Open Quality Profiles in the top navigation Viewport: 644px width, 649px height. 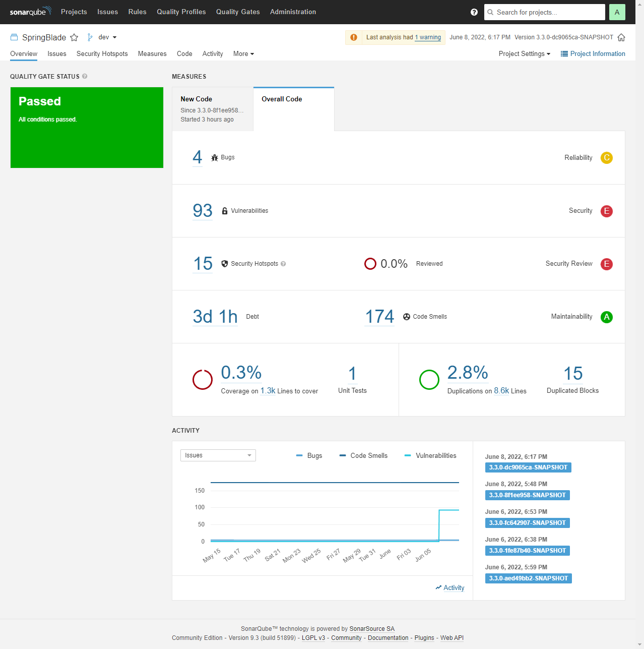coord(181,12)
